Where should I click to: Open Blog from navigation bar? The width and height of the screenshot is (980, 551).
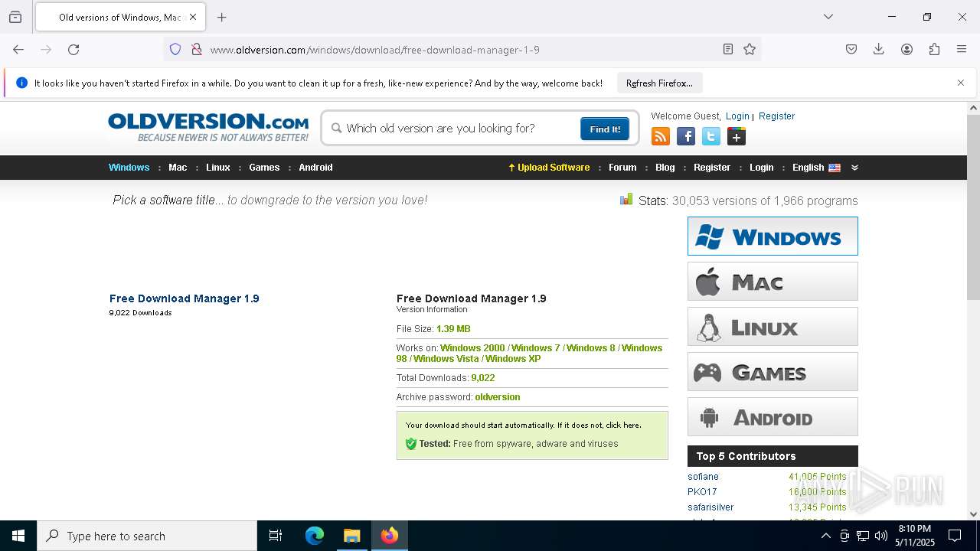(x=665, y=168)
